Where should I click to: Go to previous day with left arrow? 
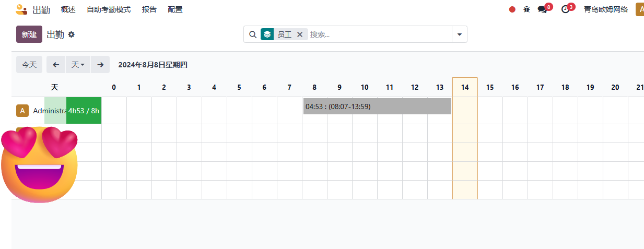(56, 65)
